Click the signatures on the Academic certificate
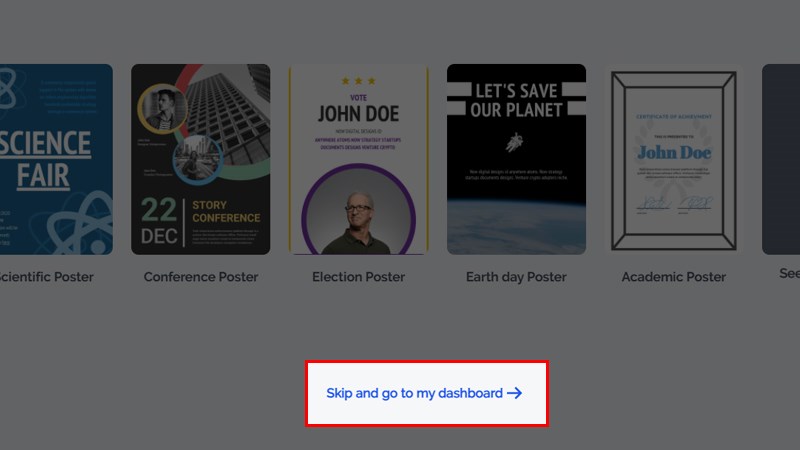The width and height of the screenshot is (800, 450). pos(674,205)
